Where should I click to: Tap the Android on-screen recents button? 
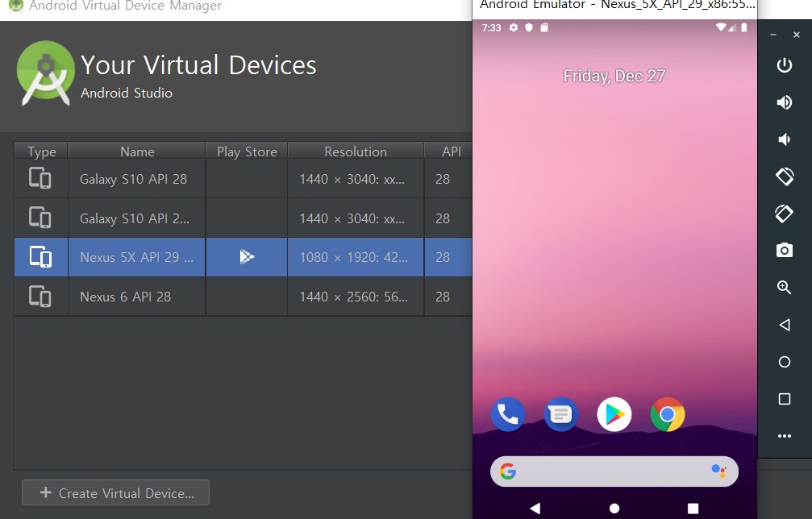tap(693, 509)
